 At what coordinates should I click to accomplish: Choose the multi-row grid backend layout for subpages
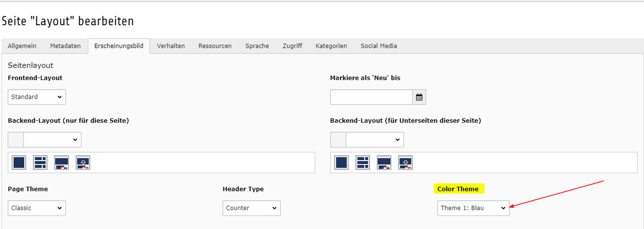(x=363, y=163)
